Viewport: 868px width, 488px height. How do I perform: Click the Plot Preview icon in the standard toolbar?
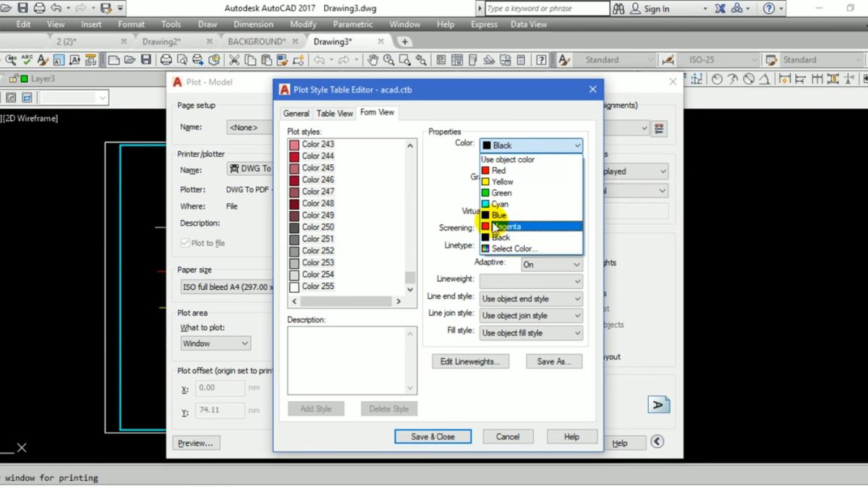[x=182, y=60]
